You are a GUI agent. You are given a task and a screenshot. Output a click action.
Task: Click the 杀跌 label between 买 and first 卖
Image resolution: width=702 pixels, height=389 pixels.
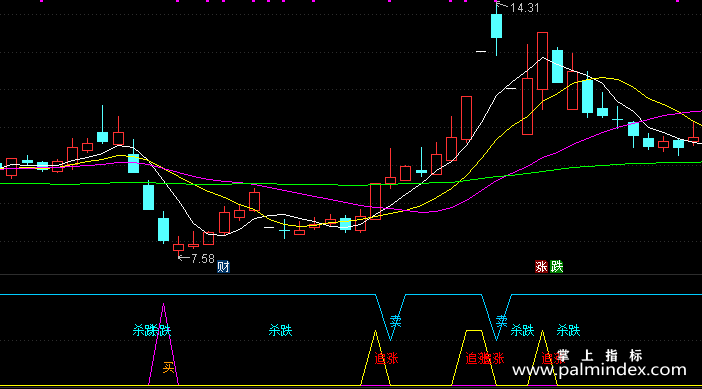280,331
